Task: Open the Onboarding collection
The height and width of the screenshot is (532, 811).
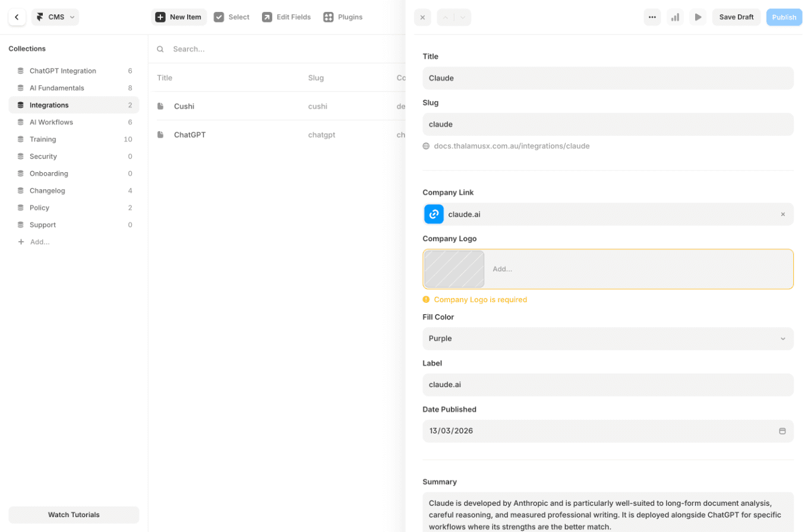Action: click(x=74, y=173)
